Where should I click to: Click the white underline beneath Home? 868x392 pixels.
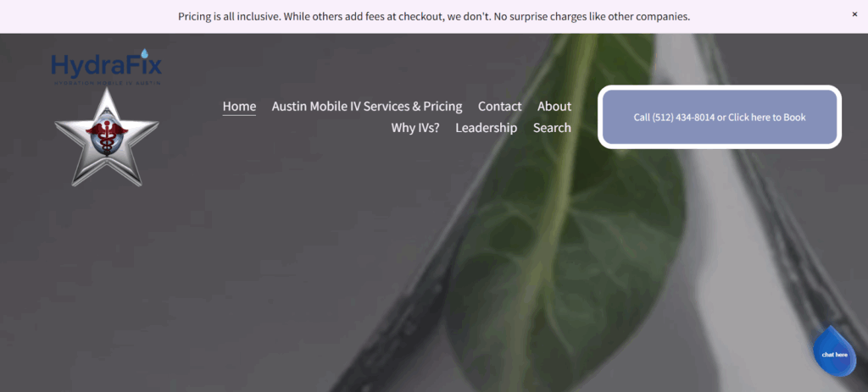pos(239,115)
